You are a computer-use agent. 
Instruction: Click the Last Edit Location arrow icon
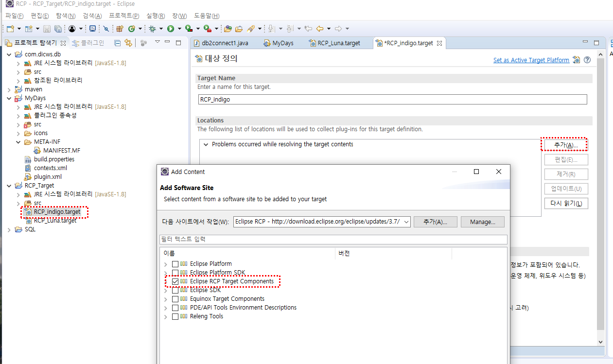pos(308,29)
